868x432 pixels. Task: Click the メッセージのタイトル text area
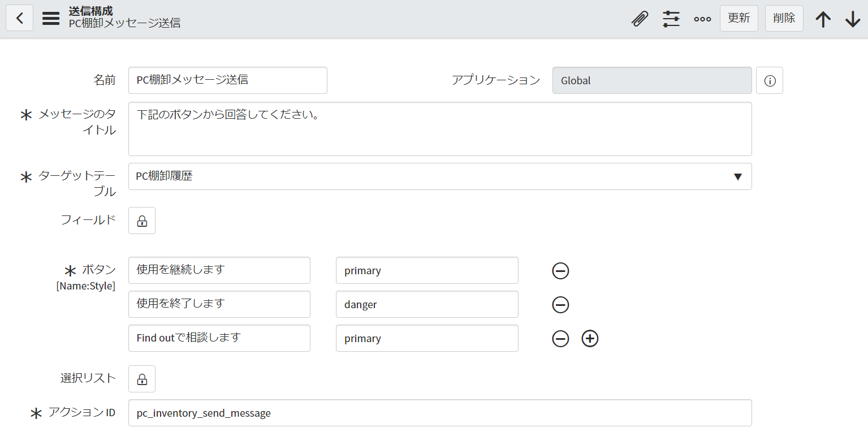pos(440,129)
